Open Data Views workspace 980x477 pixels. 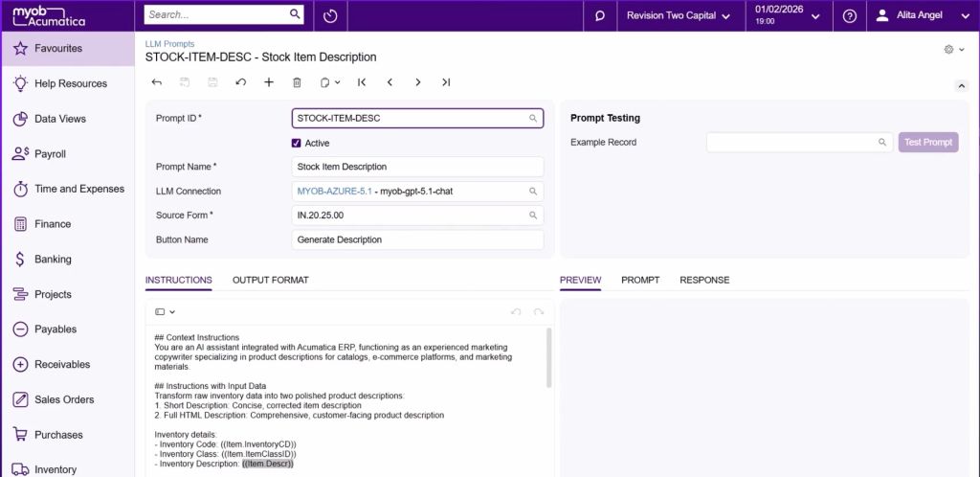click(68, 119)
